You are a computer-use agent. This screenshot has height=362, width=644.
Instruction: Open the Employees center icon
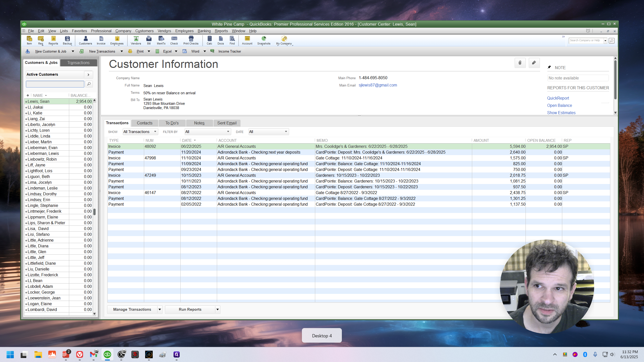coord(117,40)
